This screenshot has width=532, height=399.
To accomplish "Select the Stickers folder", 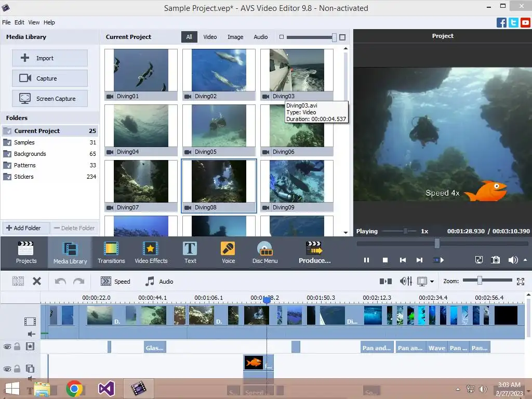I will 50,177.
